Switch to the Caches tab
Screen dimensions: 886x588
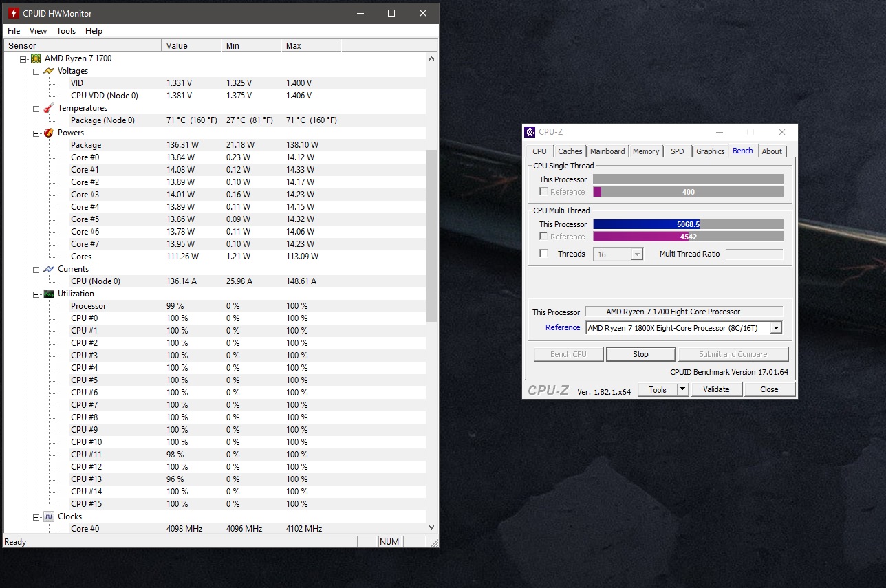[x=570, y=151]
